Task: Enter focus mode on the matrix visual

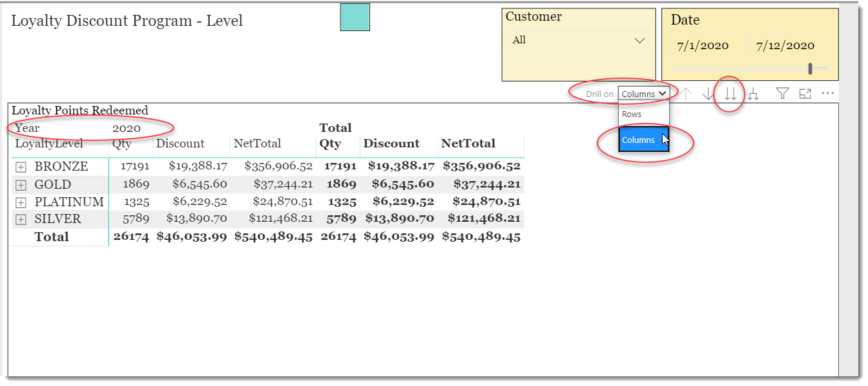Action: click(x=805, y=94)
